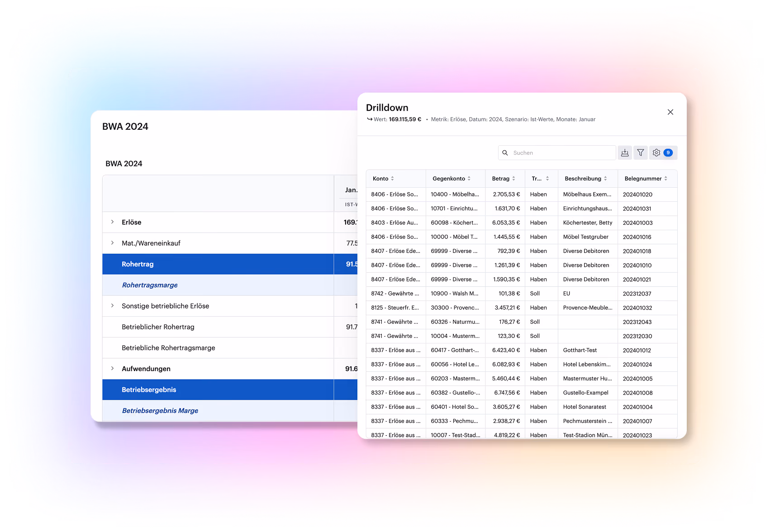The image size is (770, 532).
Task: Click the 6.053,35 € amount cell
Action: [x=505, y=223]
